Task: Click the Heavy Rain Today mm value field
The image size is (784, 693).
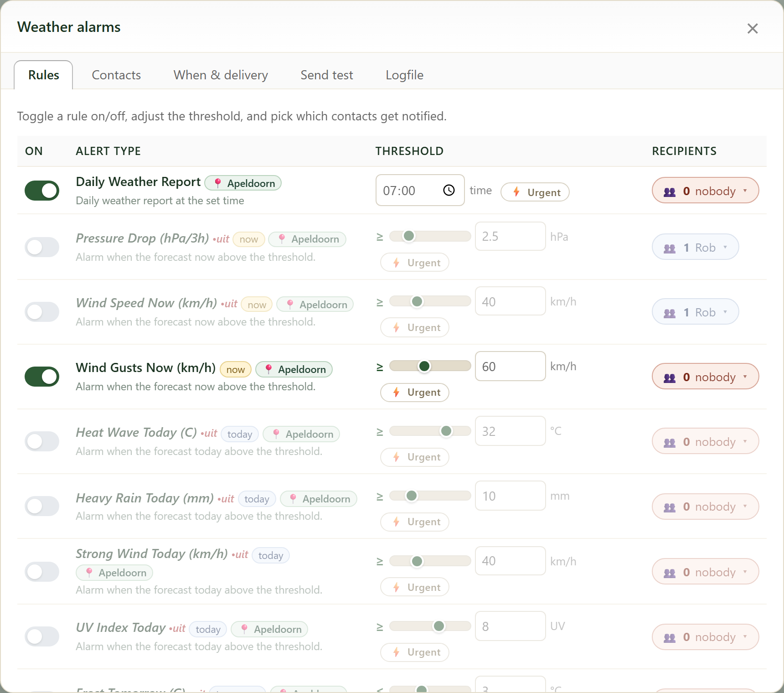Action: tap(510, 496)
